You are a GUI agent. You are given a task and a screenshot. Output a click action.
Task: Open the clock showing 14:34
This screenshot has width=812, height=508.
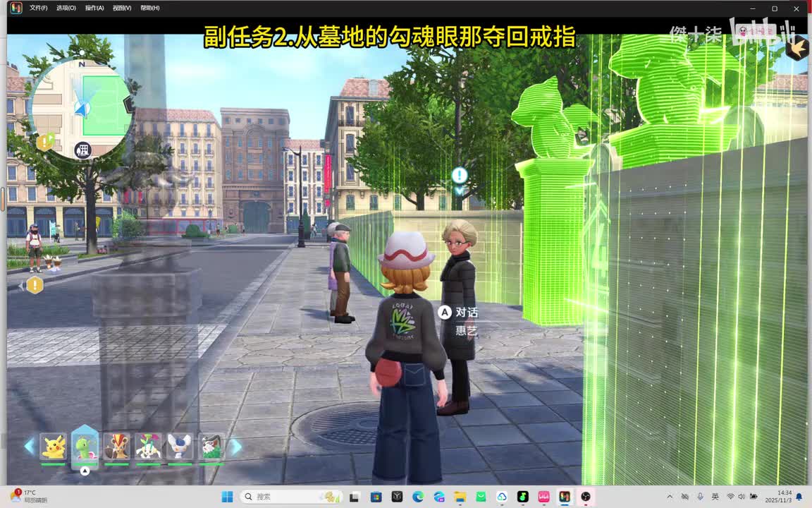[x=778, y=496]
